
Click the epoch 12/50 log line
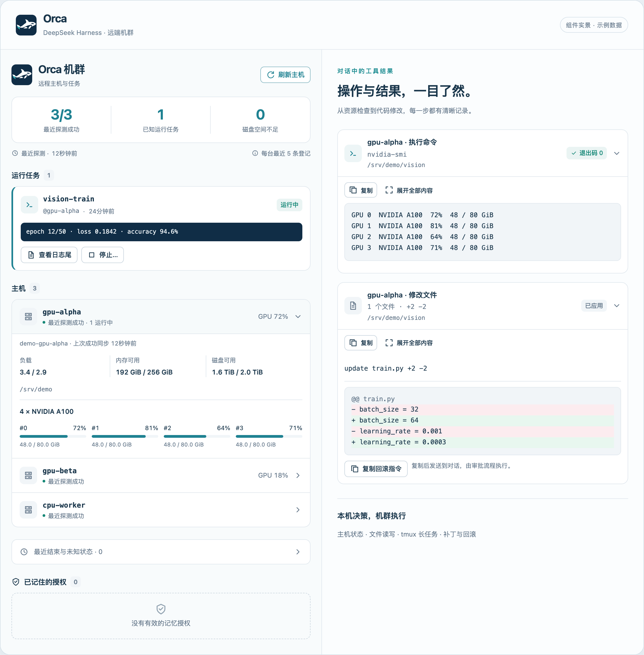[x=161, y=232]
